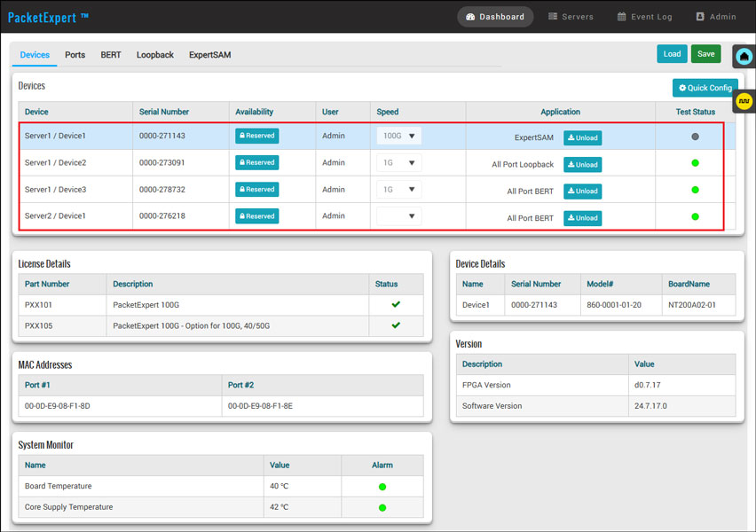
Task: Toggle Reserved for Server1 / Device1
Action: [257, 136]
